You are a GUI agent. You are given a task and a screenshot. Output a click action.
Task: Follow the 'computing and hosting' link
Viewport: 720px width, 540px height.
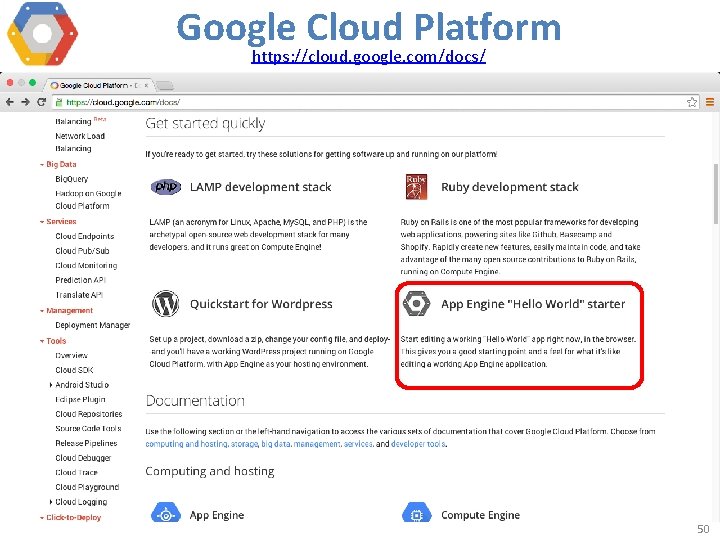[186, 444]
